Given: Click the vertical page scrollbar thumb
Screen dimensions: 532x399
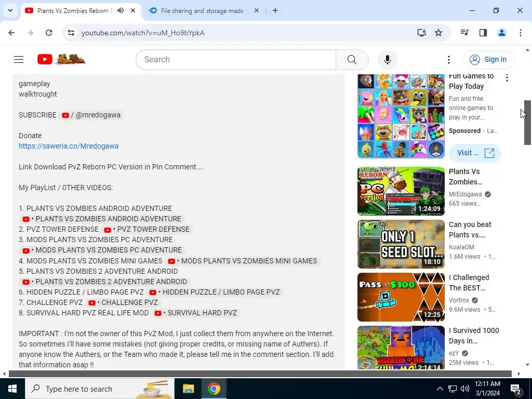Looking at the screenshot, I should (527, 123).
